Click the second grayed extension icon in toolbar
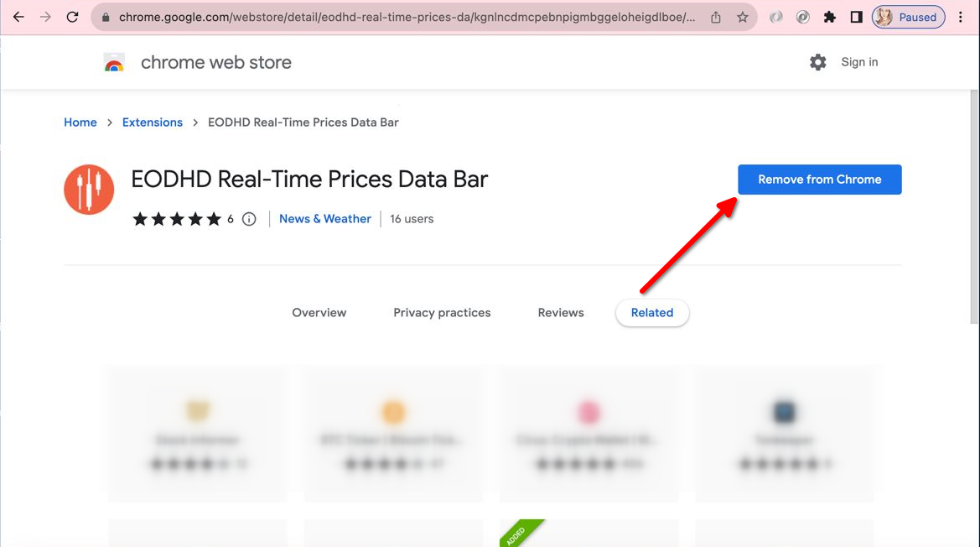Viewport: 980px width, 547px height. [x=802, y=18]
